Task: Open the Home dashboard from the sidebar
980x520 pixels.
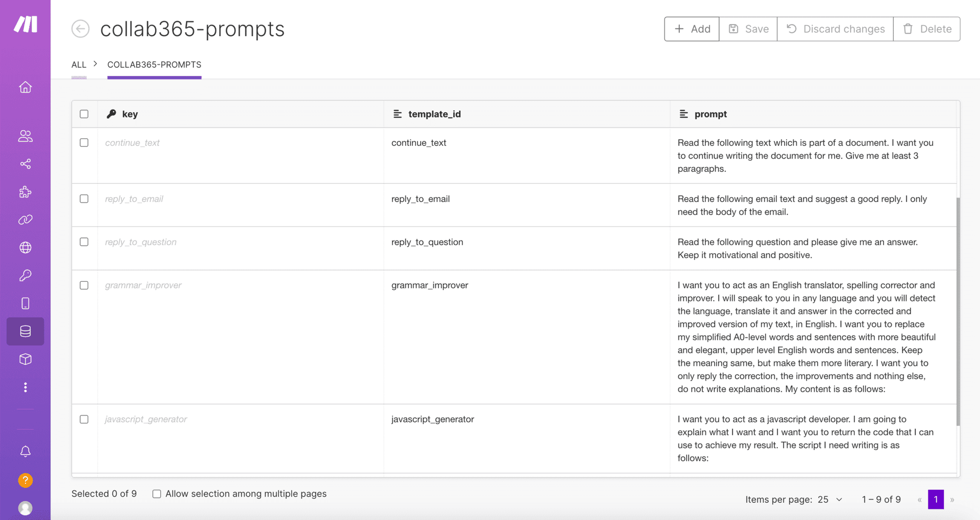Action: [x=25, y=87]
